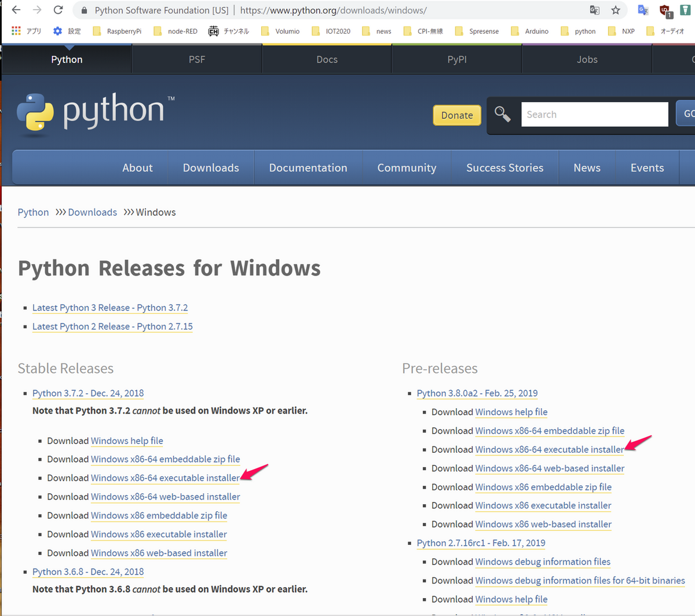Open the Volumio bookmark folder
695x616 pixels.
(x=280, y=31)
